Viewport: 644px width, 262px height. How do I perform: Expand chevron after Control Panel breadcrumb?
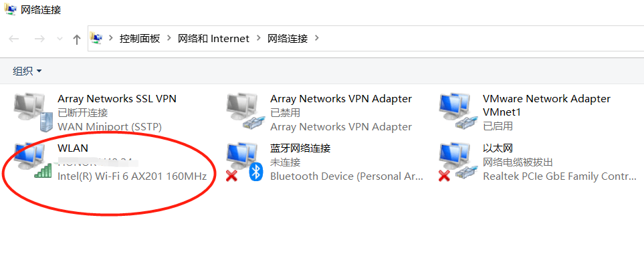[x=169, y=38]
